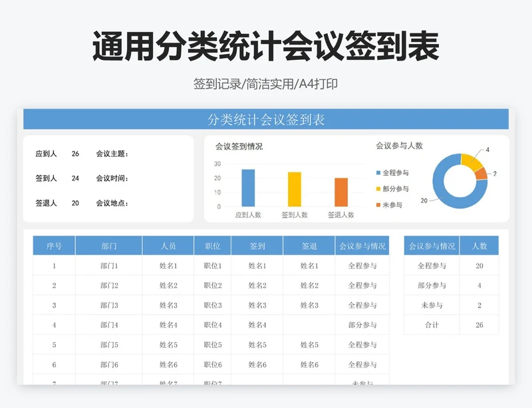The width and height of the screenshot is (532, 408).
Task: Select 会议参与情况 header in summary table
Action: pyautogui.click(x=432, y=246)
